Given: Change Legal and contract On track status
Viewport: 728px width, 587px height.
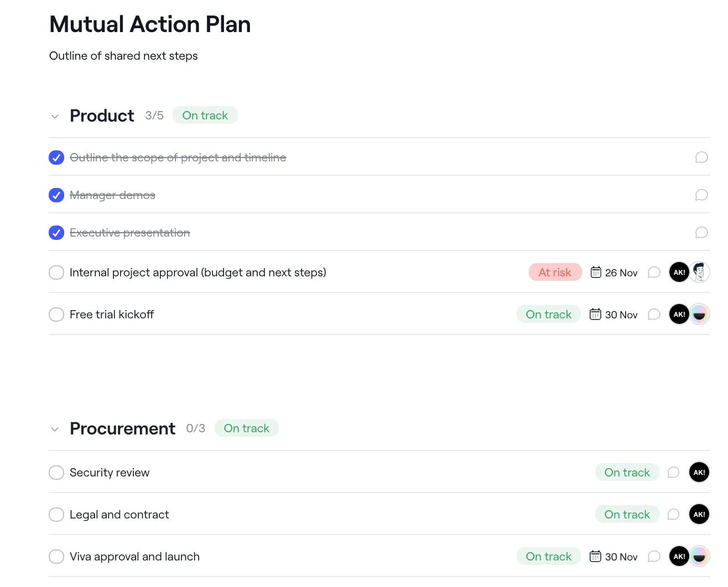Looking at the screenshot, I should click(x=627, y=515).
